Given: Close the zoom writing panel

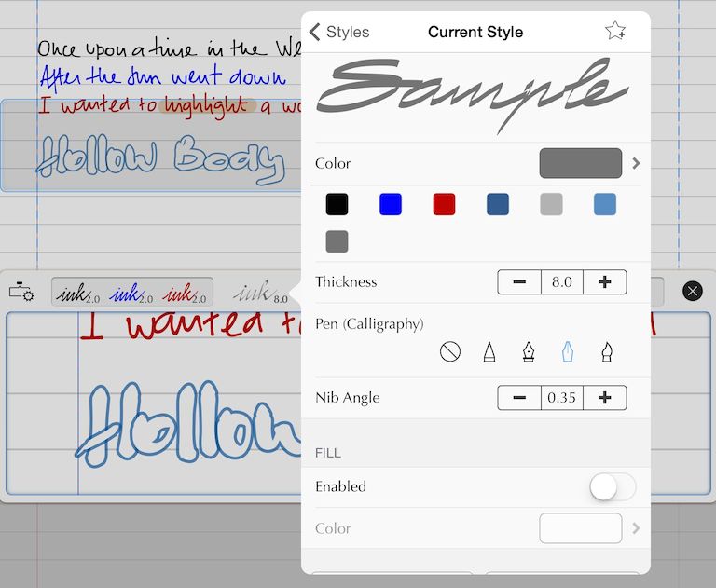Looking at the screenshot, I should point(693,291).
